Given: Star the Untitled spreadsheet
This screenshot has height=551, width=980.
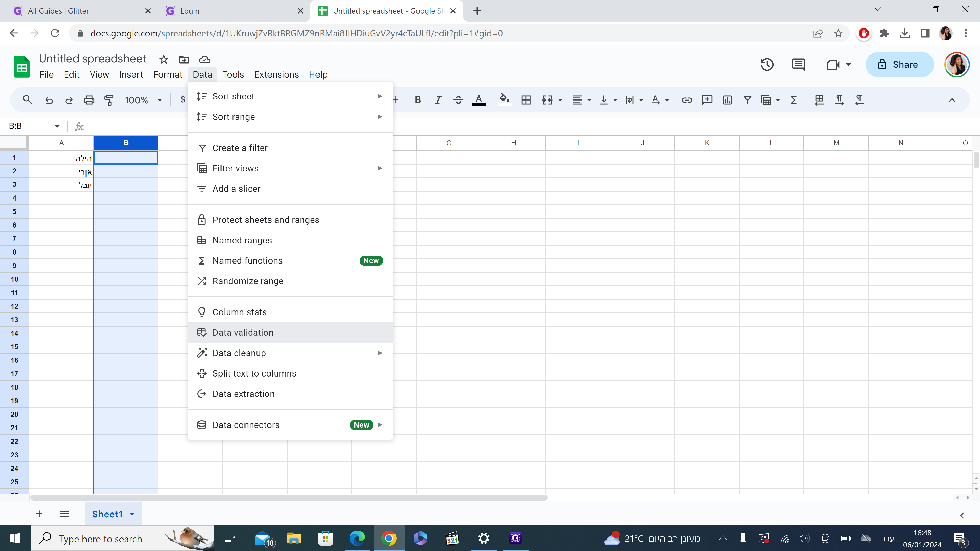Looking at the screenshot, I should [164, 59].
